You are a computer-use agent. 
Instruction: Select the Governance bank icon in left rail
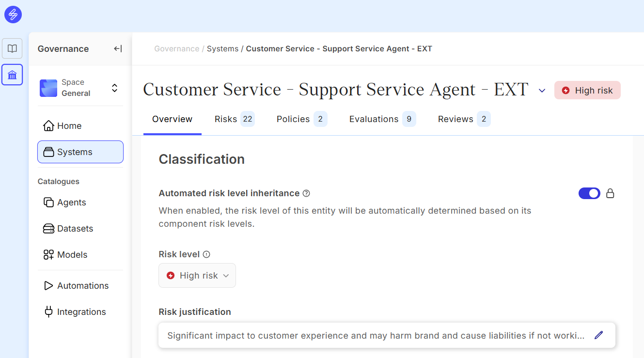[x=12, y=75]
